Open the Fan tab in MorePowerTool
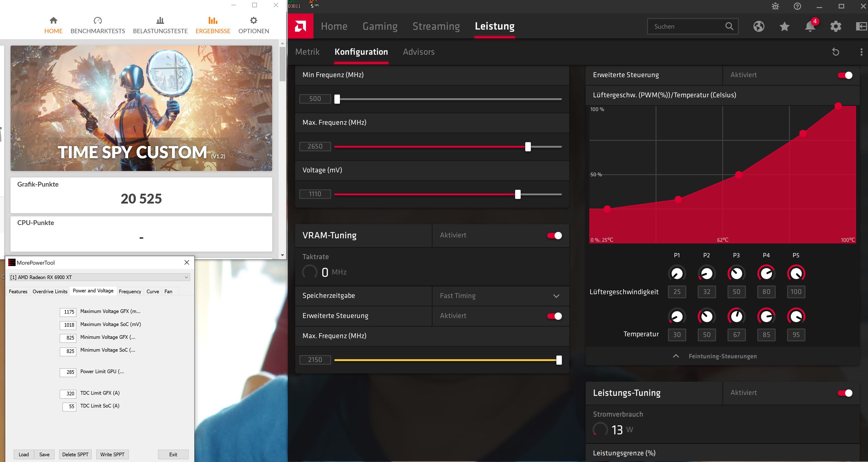This screenshot has width=868, height=462. point(168,291)
